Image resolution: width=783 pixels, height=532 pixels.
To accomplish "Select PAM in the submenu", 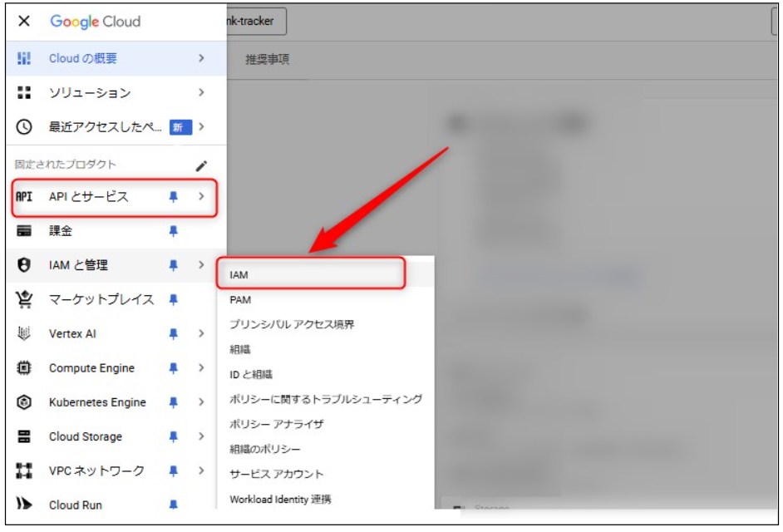I will (x=326, y=300).
